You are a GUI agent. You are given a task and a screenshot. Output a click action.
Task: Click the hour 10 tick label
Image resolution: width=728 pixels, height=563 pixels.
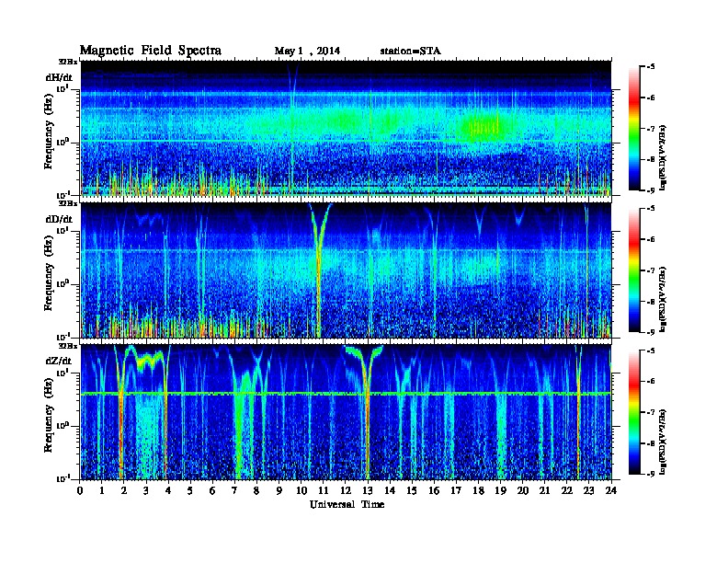point(301,490)
